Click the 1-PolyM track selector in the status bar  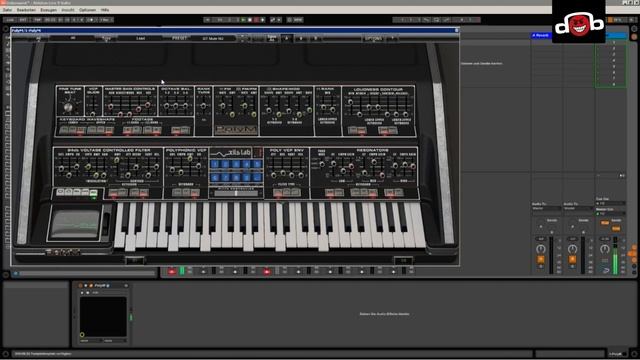pos(616,354)
